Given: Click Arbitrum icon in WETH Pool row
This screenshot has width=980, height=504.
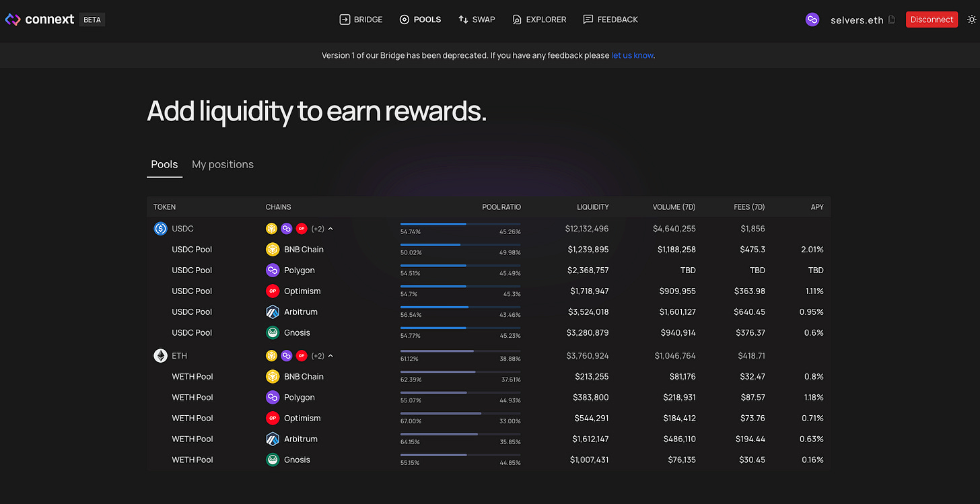Looking at the screenshot, I should 273,439.
